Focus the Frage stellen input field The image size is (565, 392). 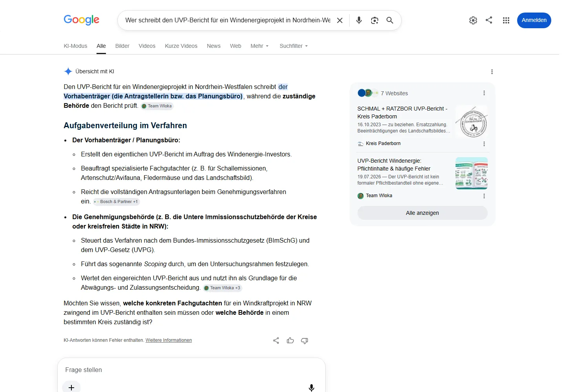pyautogui.click(x=191, y=370)
